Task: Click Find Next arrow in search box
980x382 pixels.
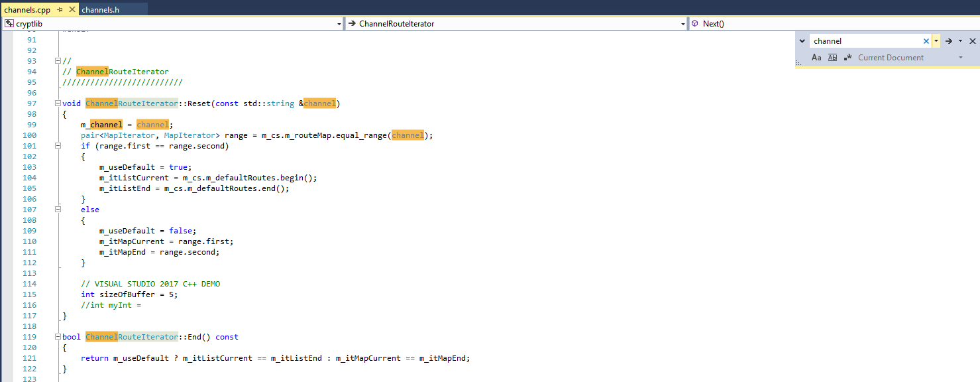Action: tap(949, 41)
